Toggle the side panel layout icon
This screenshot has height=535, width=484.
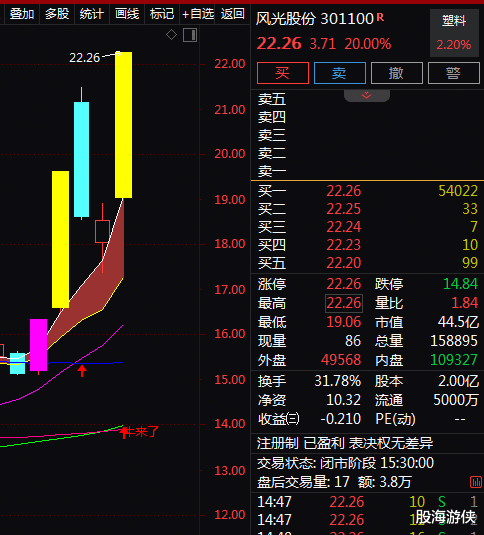[190, 35]
